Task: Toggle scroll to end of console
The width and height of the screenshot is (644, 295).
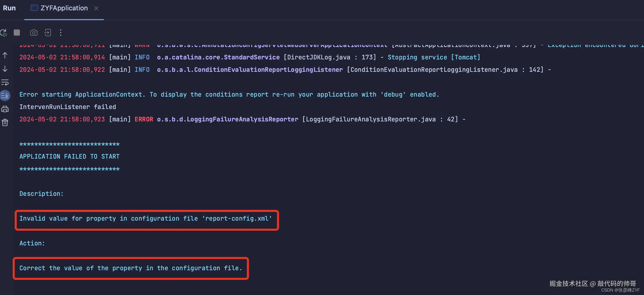Action: [5, 96]
